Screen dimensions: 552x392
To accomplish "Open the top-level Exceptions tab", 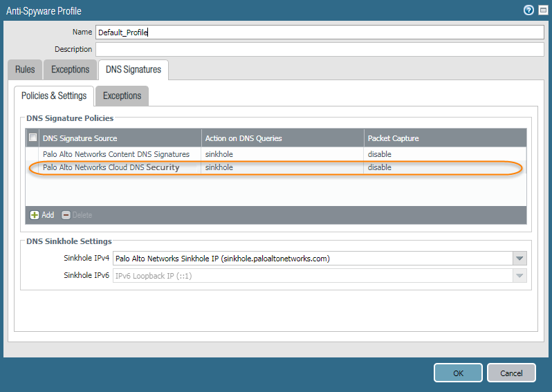I will click(70, 70).
